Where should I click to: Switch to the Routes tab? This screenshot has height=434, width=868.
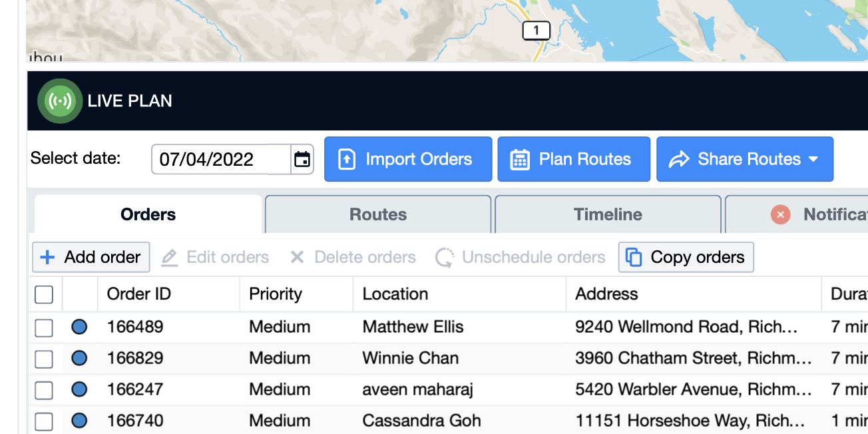pyautogui.click(x=378, y=214)
